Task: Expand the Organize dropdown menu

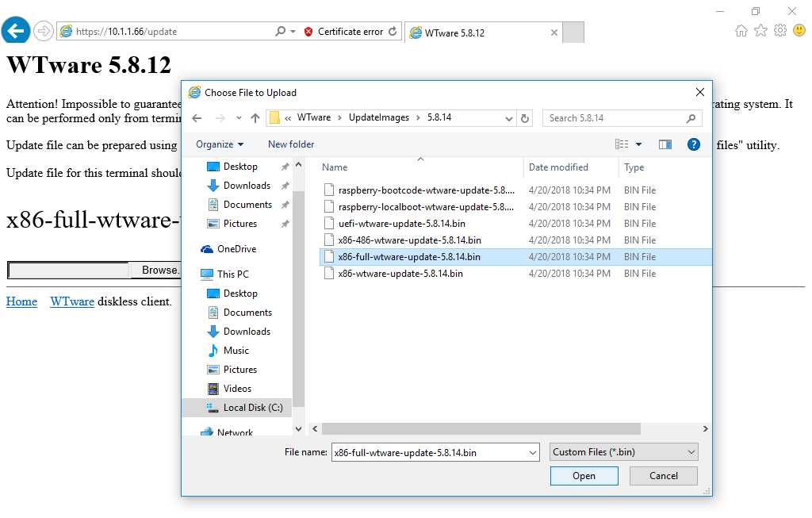Action: click(220, 144)
